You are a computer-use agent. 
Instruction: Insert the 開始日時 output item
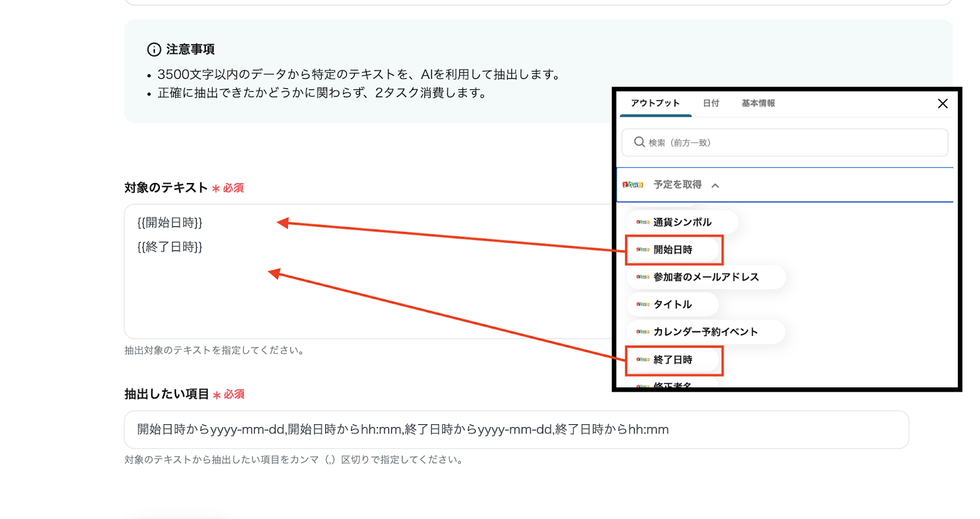tap(673, 250)
